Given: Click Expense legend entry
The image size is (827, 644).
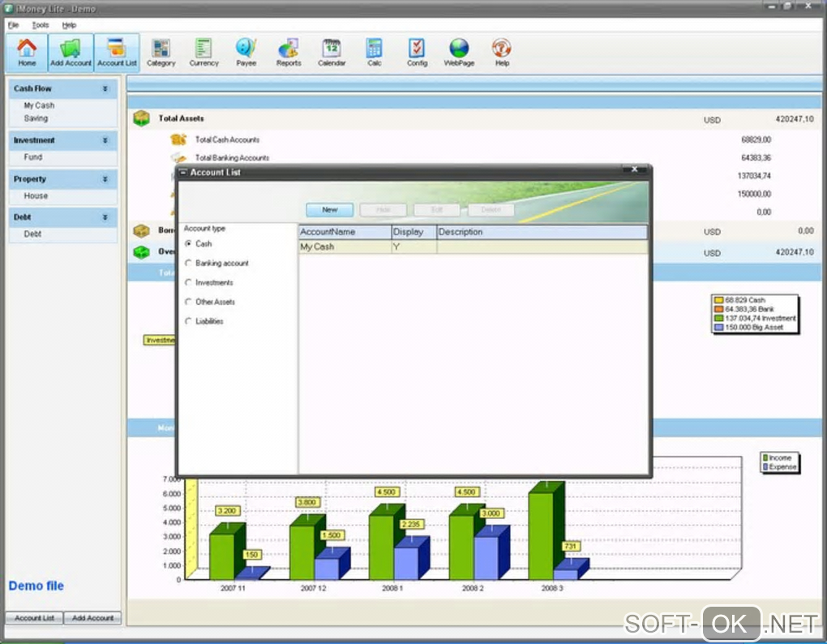Looking at the screenshot, I should [x=779, y=467].
